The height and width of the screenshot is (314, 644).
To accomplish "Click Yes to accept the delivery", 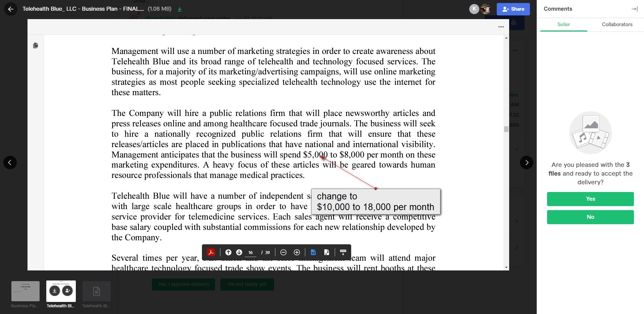I will tap(590, 199).
